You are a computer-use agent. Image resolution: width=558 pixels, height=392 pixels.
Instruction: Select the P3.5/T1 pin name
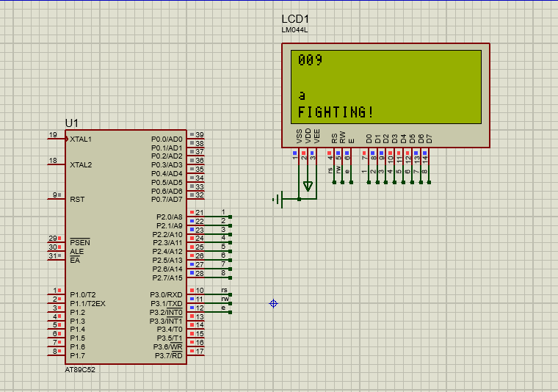(170, 338)
